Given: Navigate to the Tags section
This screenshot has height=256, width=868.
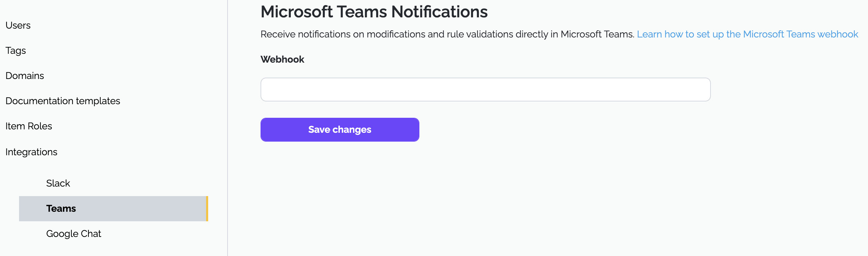Looking at the screenshot, I should point(16,50).
